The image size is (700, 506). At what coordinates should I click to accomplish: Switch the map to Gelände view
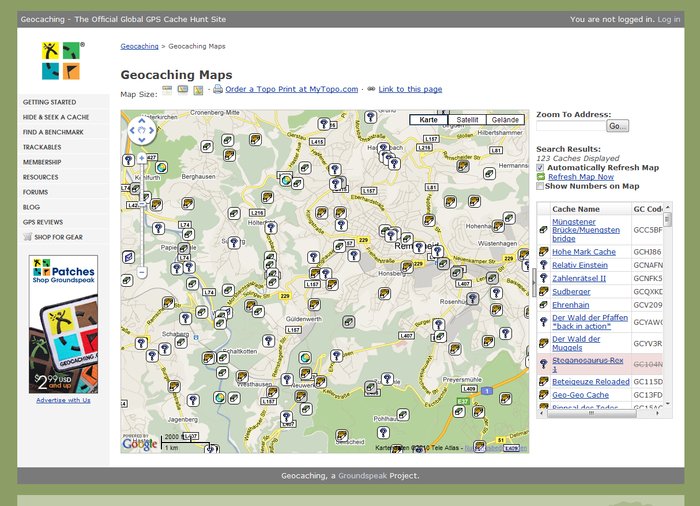(505, 120)
